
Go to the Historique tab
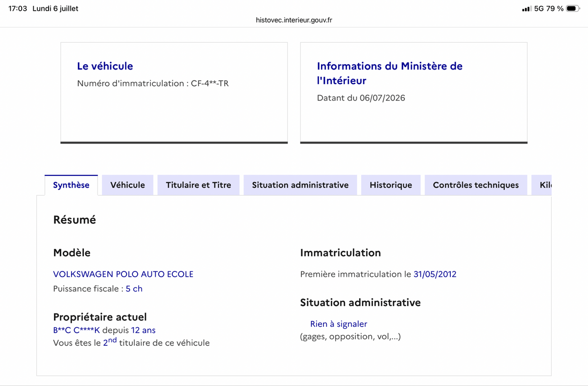391,185
